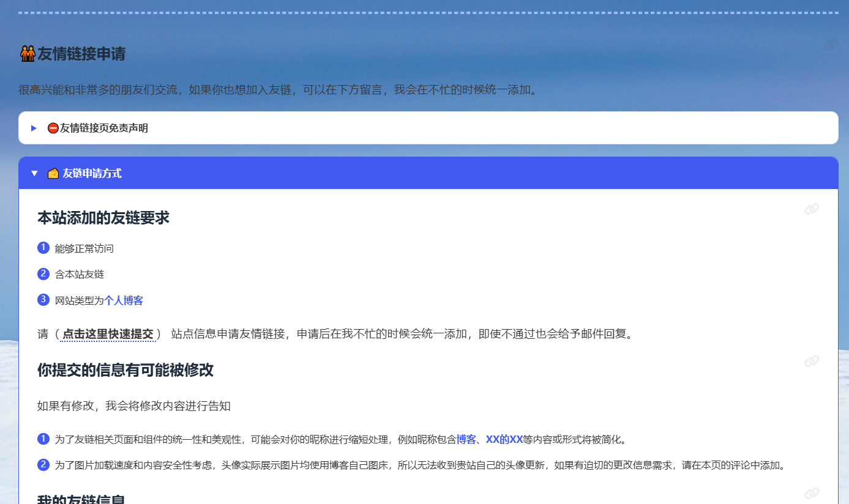The width and height of the screenshot is (849, 504).
Task: Collapse the 友链申请方式 section arrow
Action: (34, 174)
